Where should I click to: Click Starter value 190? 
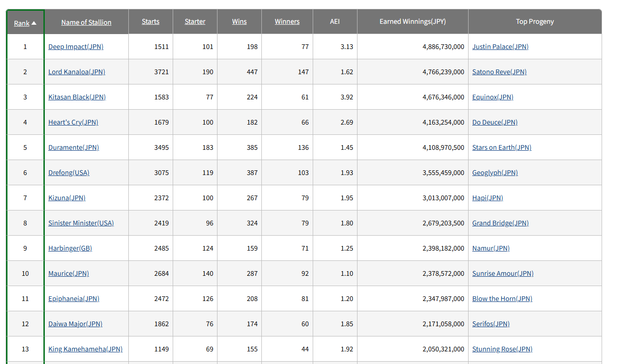point(208,72)
